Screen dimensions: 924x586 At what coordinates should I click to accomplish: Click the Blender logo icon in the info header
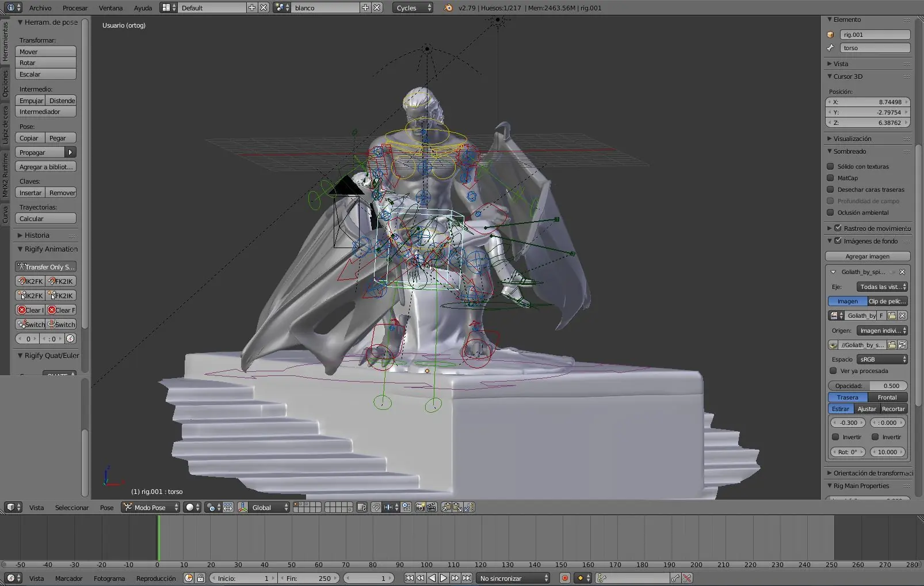[x=448, y=7]
